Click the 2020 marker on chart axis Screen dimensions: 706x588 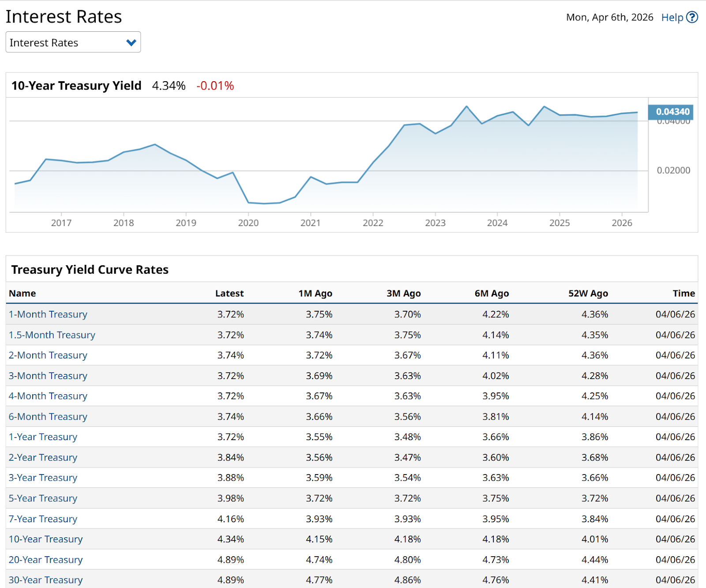coord(248,223)
